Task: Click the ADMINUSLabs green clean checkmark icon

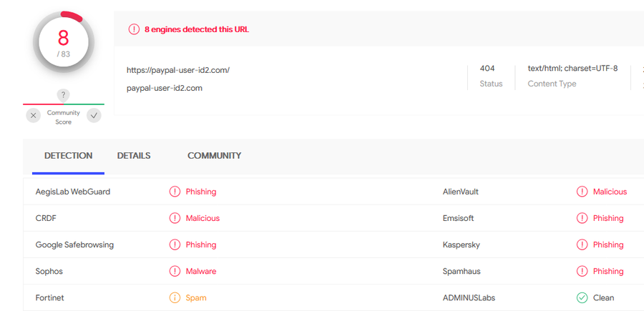Action: (582, 298)
